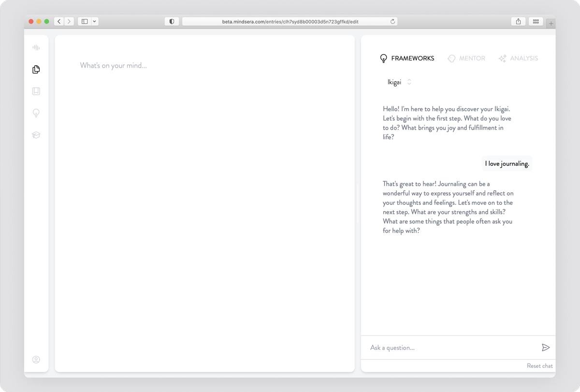Screen dimensions: 580x392
Task: Add new tab with plus button
Action: [551, 23]
